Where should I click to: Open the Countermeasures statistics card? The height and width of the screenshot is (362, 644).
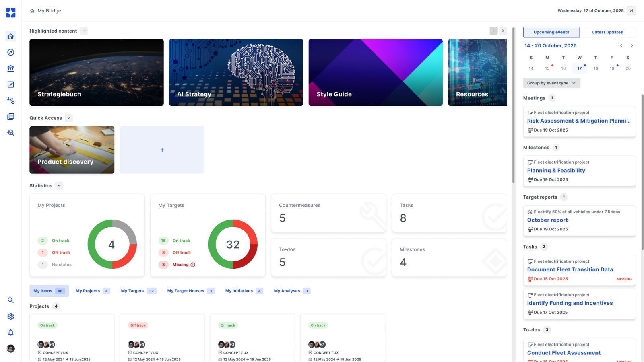pos(328,213)
